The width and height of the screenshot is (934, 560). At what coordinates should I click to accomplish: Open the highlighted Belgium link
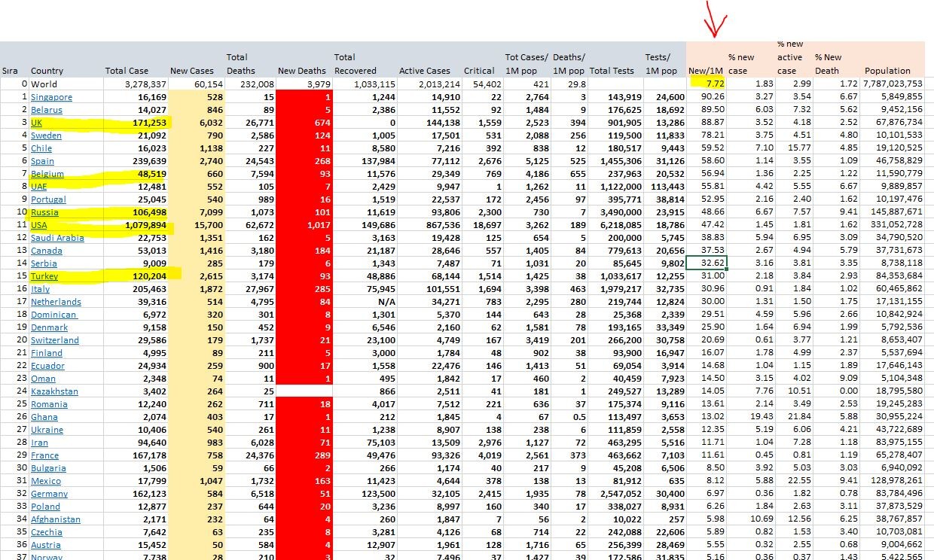pyautogui.click(x=47, y=174)
